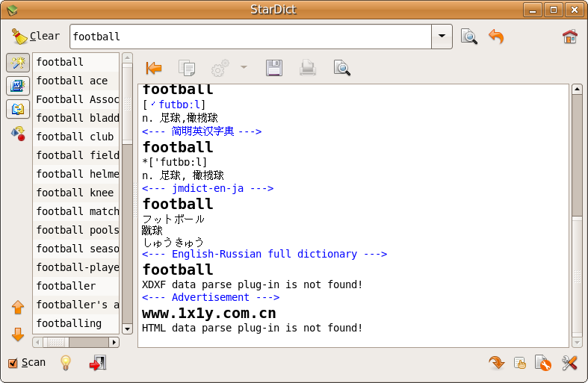Select the fuzzy query wand icon
Screen dimensions: 588x383
pyautogui.click(x=18, y=63)
